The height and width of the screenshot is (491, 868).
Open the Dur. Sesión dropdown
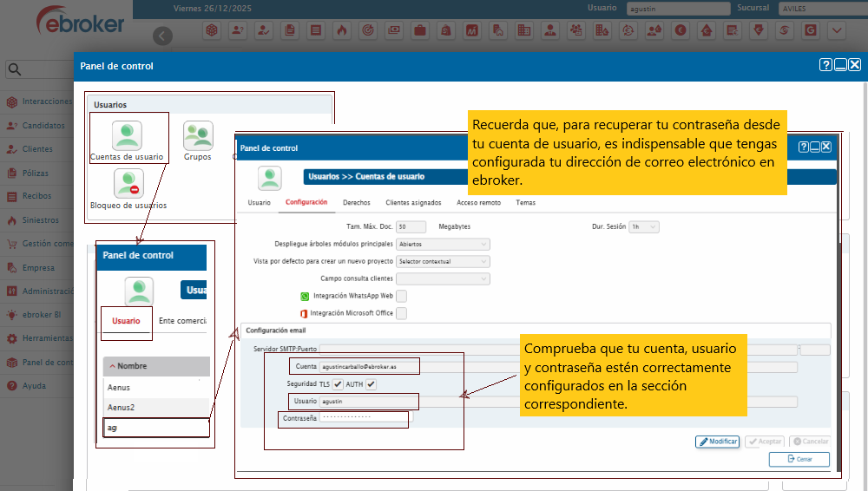point(644,226)
